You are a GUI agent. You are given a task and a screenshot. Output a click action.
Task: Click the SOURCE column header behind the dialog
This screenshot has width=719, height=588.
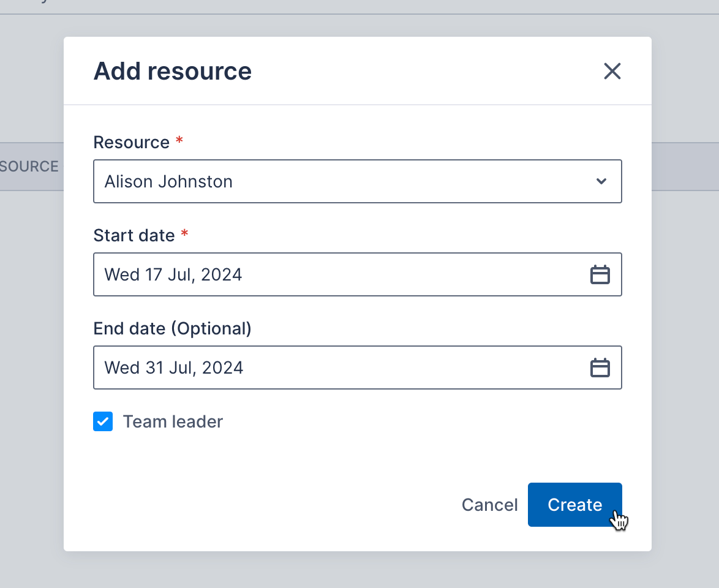pos(29,166)
